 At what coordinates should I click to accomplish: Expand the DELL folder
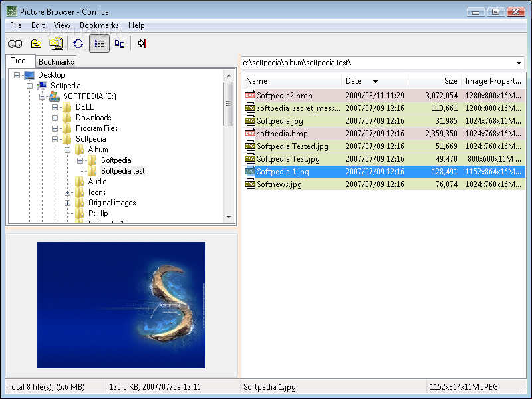coord(55,107)
